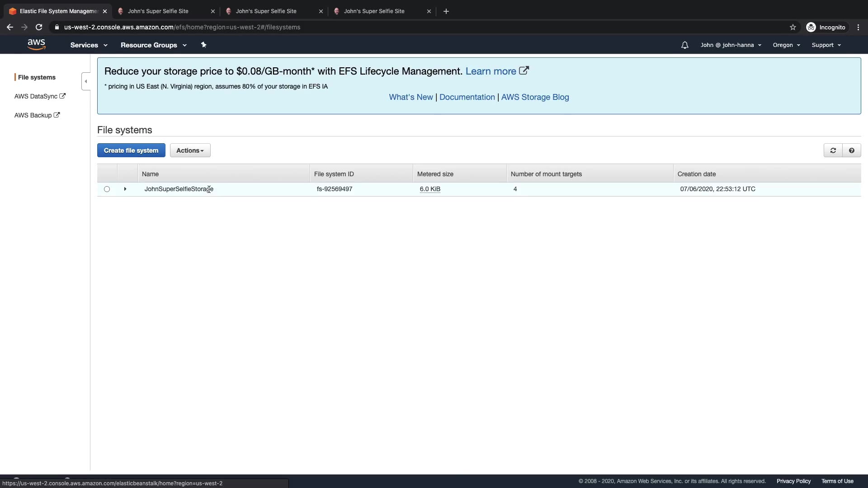Open the Learn more link
Screen dimensions: 868x488
click(491, 71)
